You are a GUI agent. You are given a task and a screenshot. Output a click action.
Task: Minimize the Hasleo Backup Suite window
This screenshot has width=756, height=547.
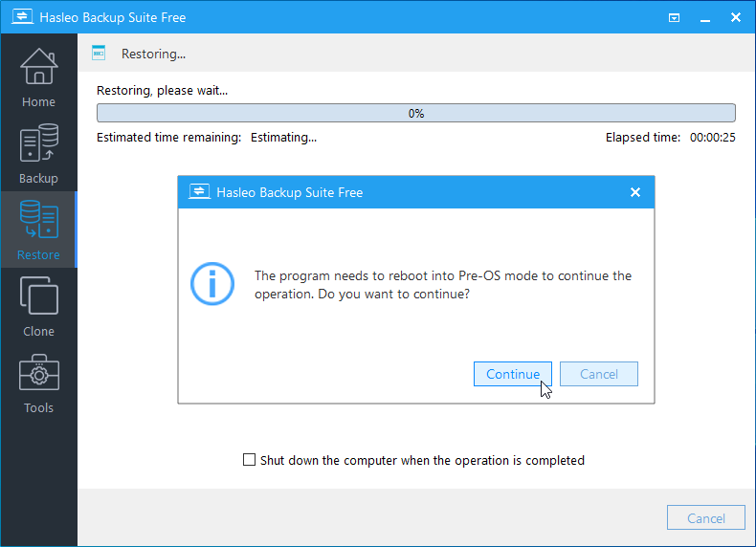click(x=704, y=17)
